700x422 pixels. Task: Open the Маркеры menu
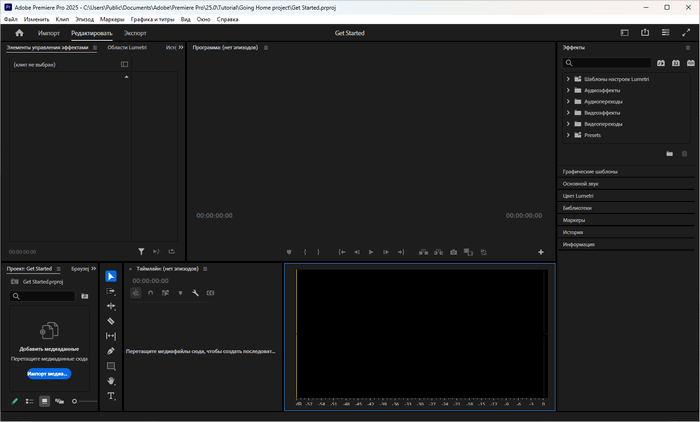(x=112, y=19)
